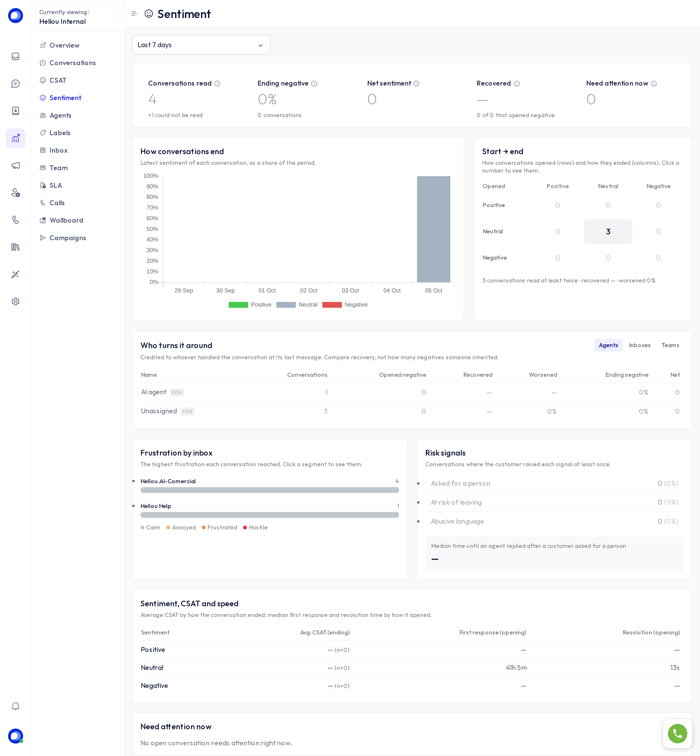Click info icon next to Net sentiment

416,84
